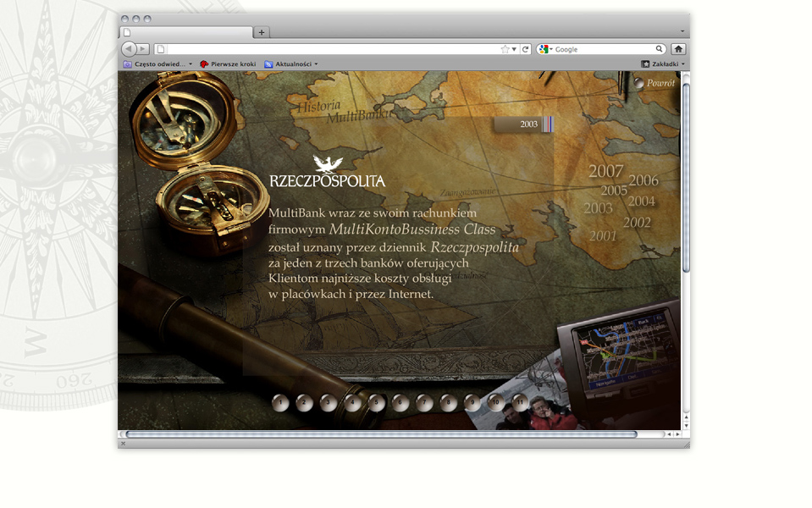Click the home icon in the toolbar
Viewport: 812px width, 508px height.
(677, 49)
